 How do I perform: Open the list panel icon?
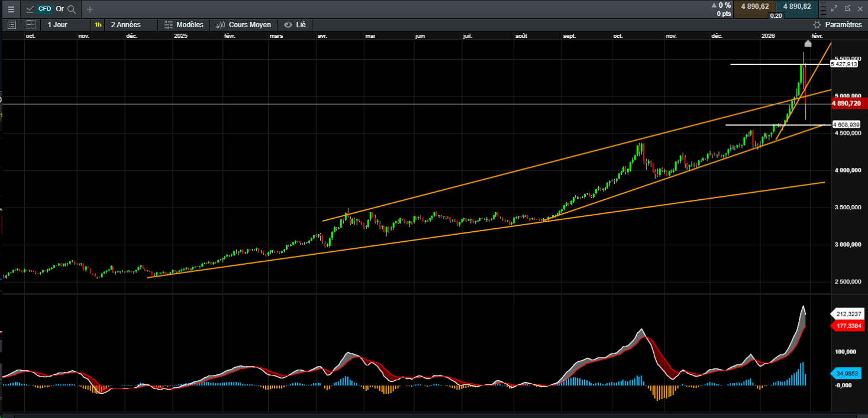pyautogui.click(x=11, y=25)
